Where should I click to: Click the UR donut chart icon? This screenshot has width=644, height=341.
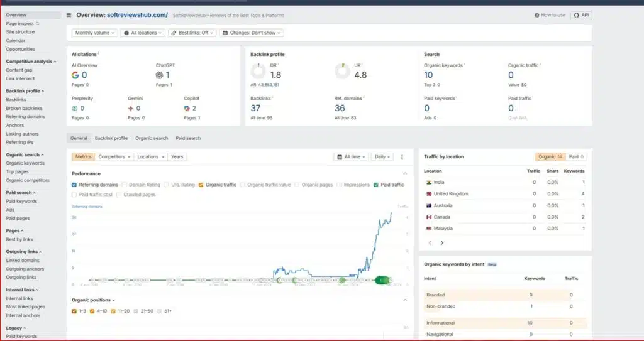click(x=342, y=71)
